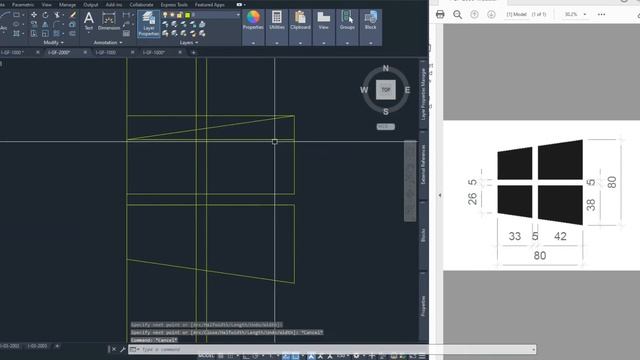Click the Trim tool in Modify panel

tap(57, 15)
